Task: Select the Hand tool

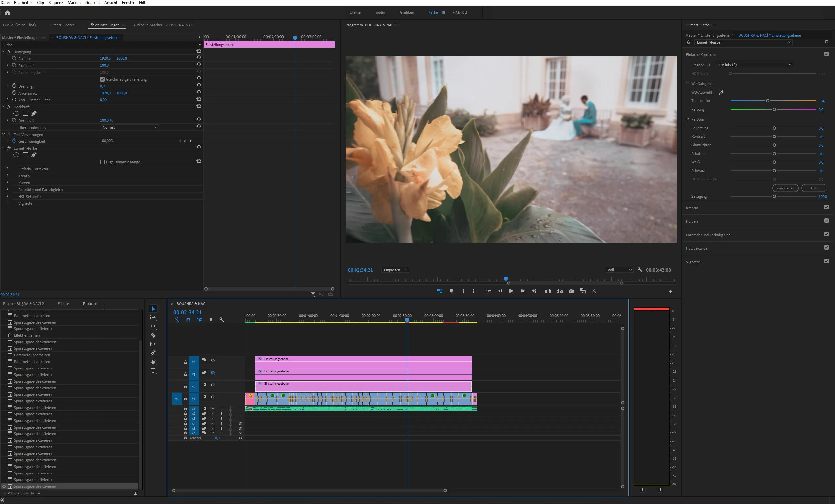Action: tap(153, 362)
